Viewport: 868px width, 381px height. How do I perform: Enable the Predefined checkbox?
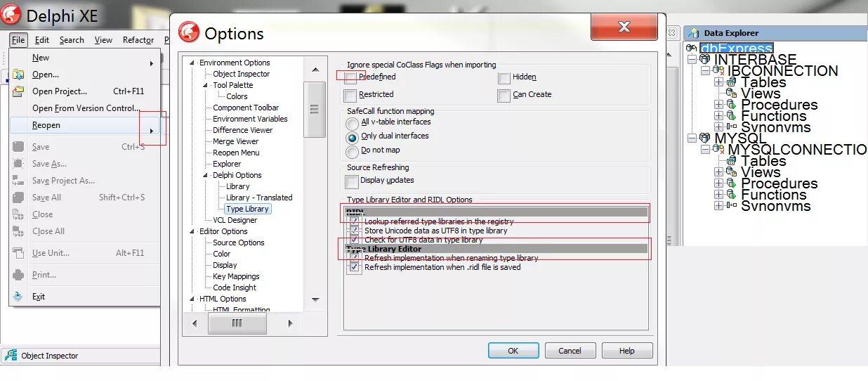(350, 77)
